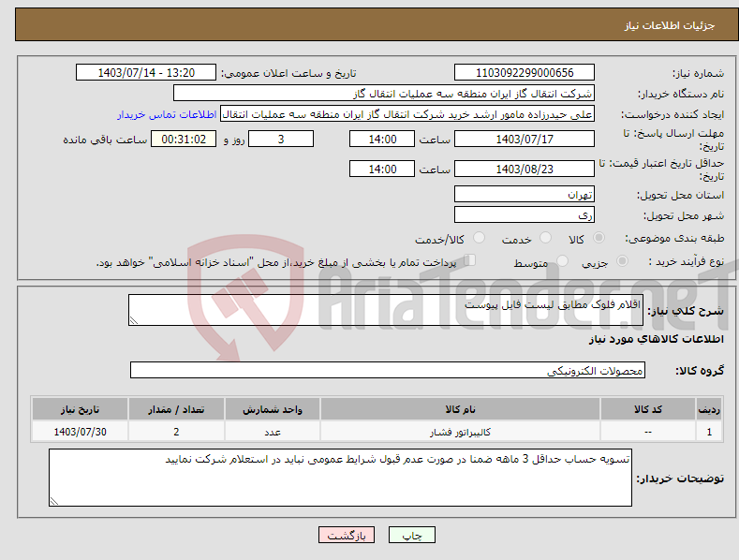Click the need date cell 1403/07/30
The width and height of the screenshot is (739, 560).
(x=81, y=432)
